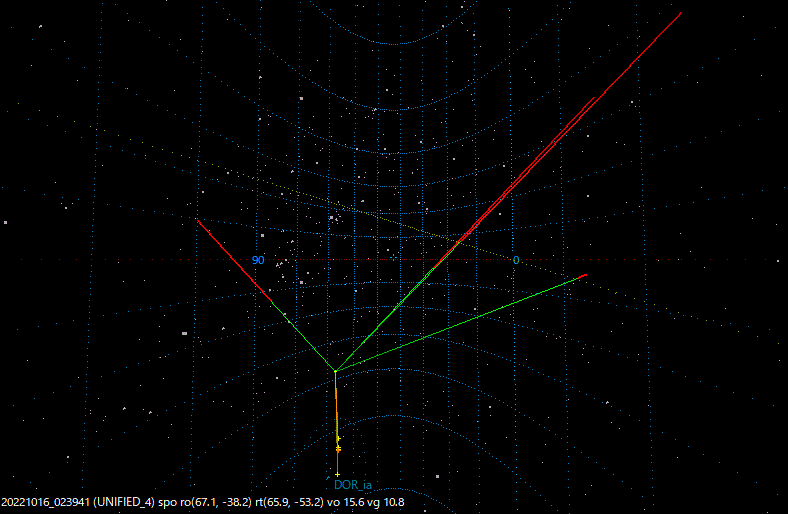Viewport: 788px width, 514px height.
Task: Click the "0" longitude grid label
Action: tap(516, 260)
